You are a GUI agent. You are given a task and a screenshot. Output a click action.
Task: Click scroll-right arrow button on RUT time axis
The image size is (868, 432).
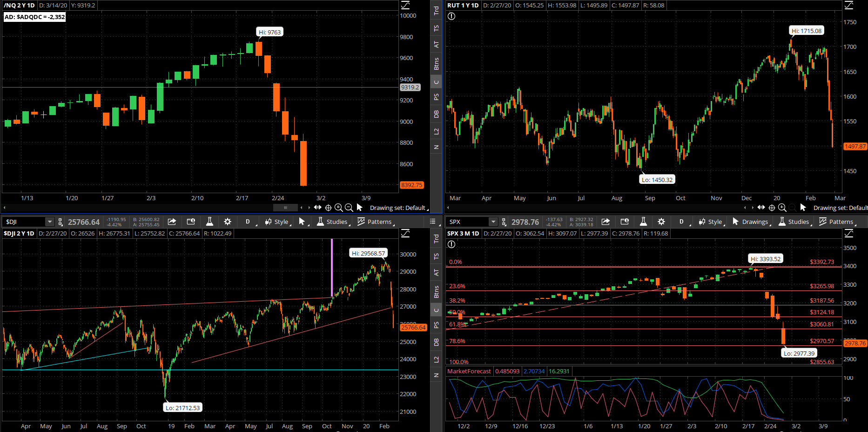(753, 208)
